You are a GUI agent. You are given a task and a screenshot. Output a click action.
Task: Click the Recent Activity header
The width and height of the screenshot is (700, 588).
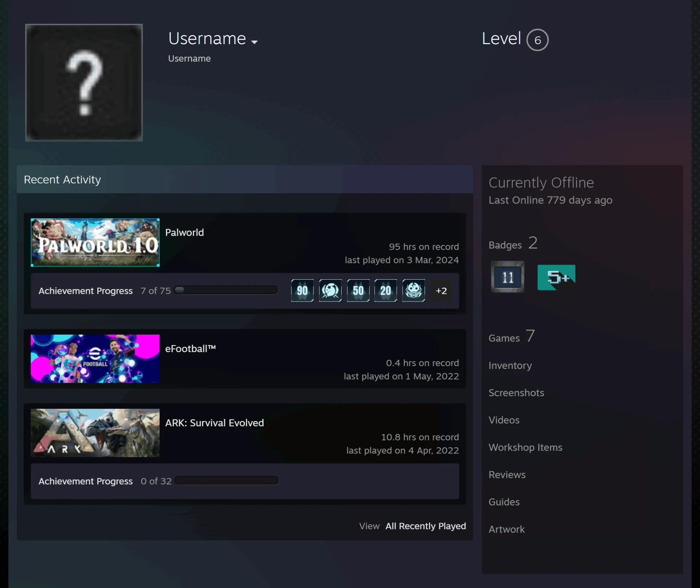point(245,179)
